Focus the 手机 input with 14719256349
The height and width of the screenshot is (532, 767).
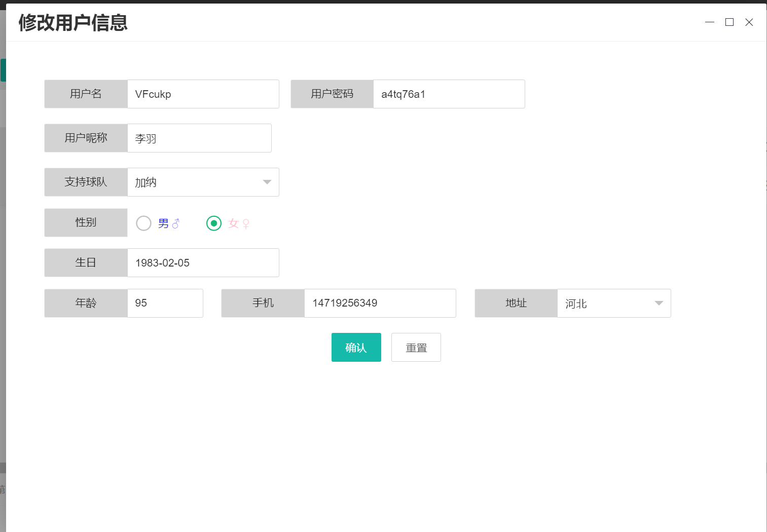(x=380, y=303)
